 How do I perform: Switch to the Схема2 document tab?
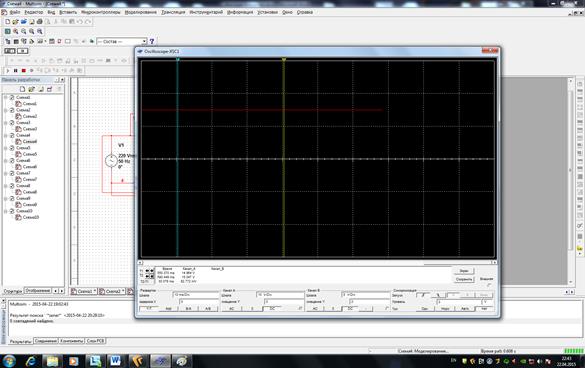pyautogui.click(x=112, y=291)
